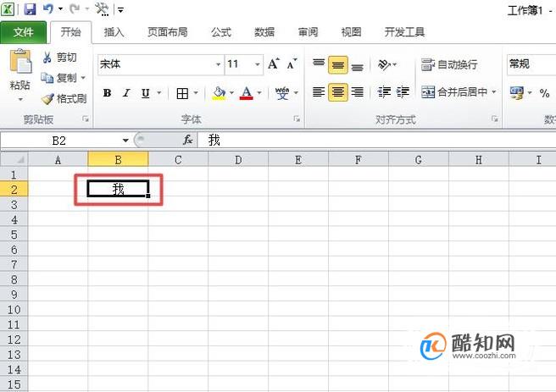This screenshot has height=392, width=556.
Task: Click the Excel application icon
Action: [8, 8]
